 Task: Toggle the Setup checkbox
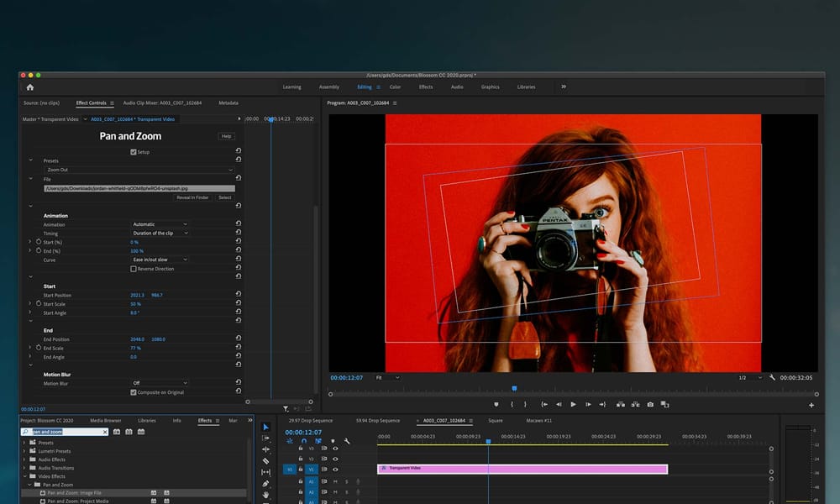tap(134, 152)
